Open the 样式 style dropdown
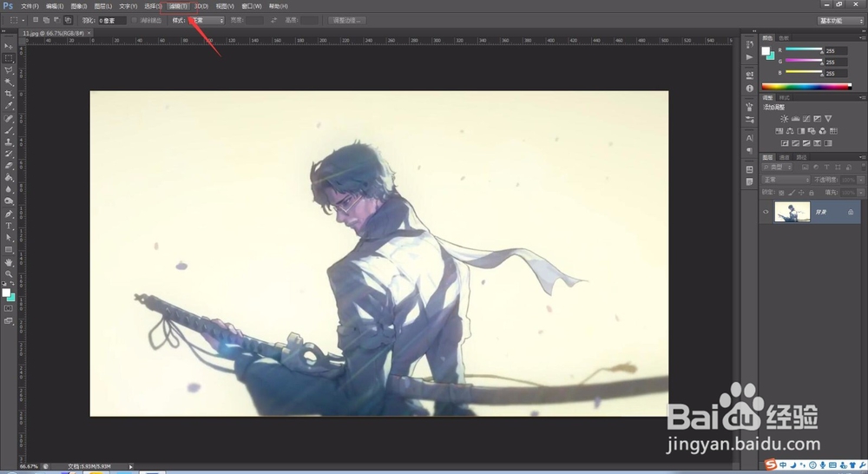Viewport: 868px width, 474px height. [x=207, y=21]
